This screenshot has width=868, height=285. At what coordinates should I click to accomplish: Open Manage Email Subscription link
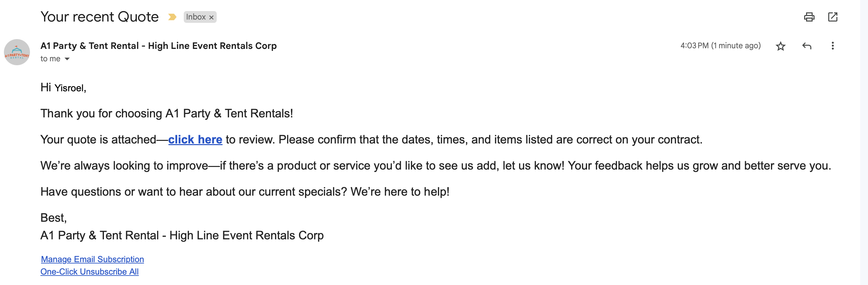click(x=92, y=259)
